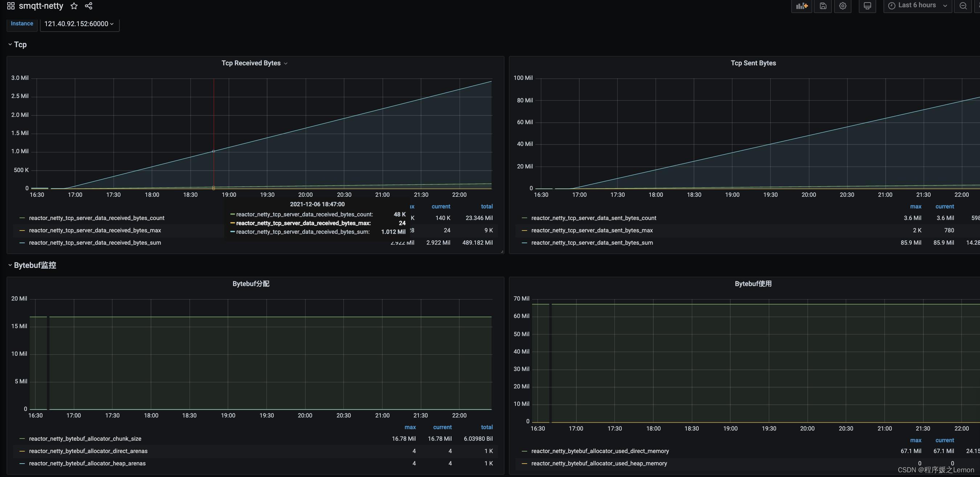The height and width of the screenshot is (477, 980).
Task: Sort Tcp Sent legend by current column
Action: pos(945,207)
